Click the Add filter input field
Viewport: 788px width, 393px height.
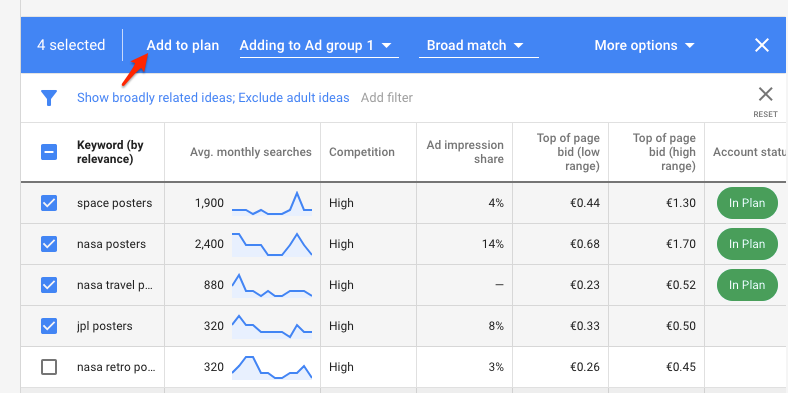pos(387,97)
